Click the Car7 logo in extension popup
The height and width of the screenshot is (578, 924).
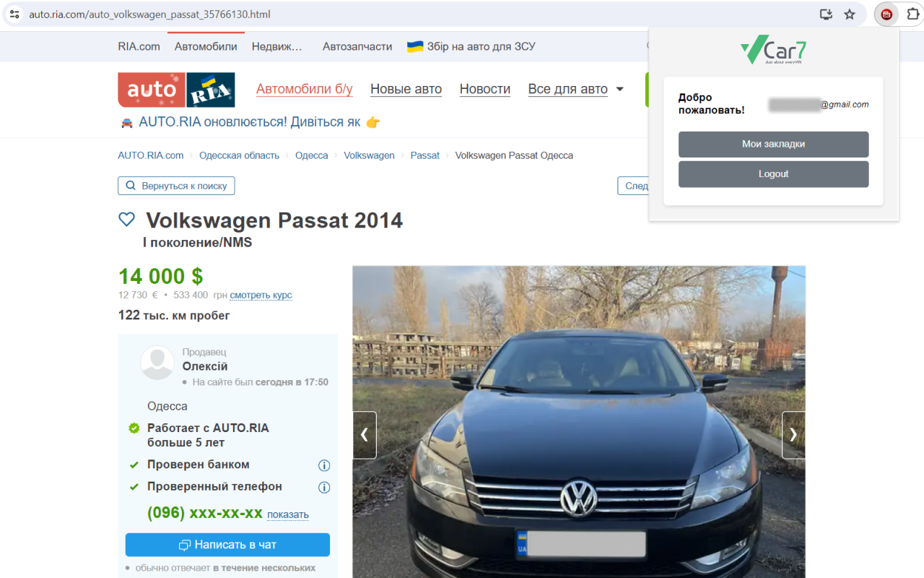(773, 51)
